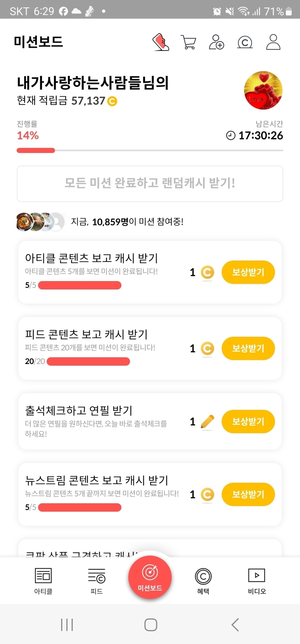Open the shopping cart

(x=188, y=42)
